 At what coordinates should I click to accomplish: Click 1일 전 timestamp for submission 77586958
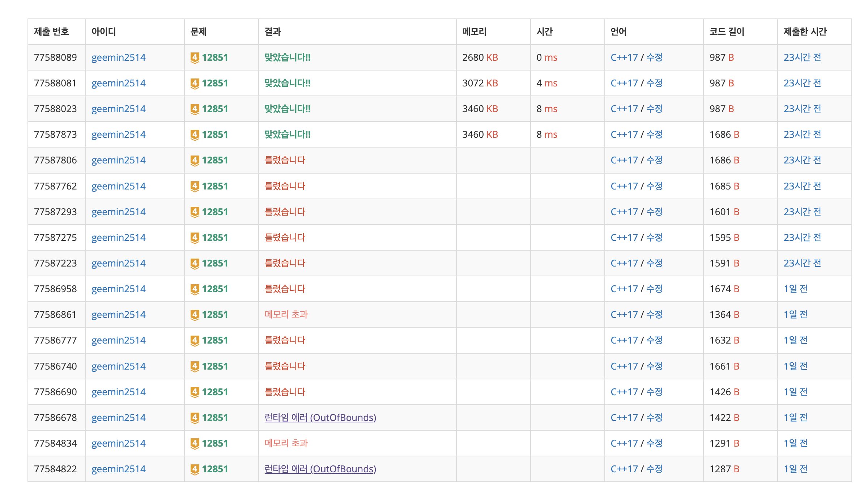click(x=795, y=289)
